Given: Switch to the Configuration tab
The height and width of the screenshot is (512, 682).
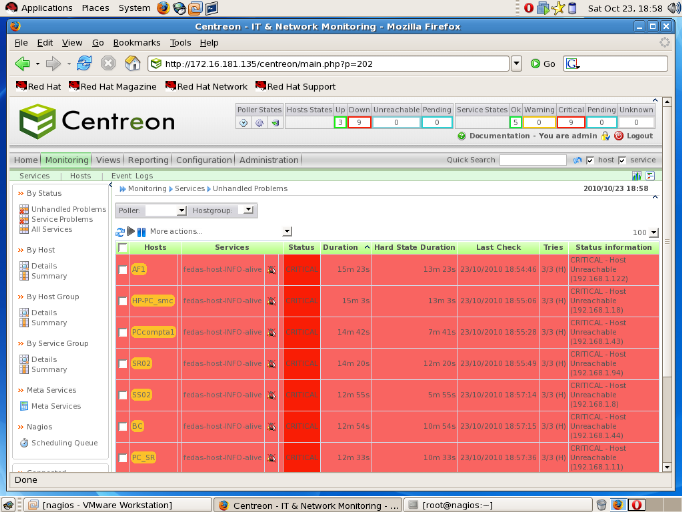Looking at the screenshot, I should pos(204,160).
